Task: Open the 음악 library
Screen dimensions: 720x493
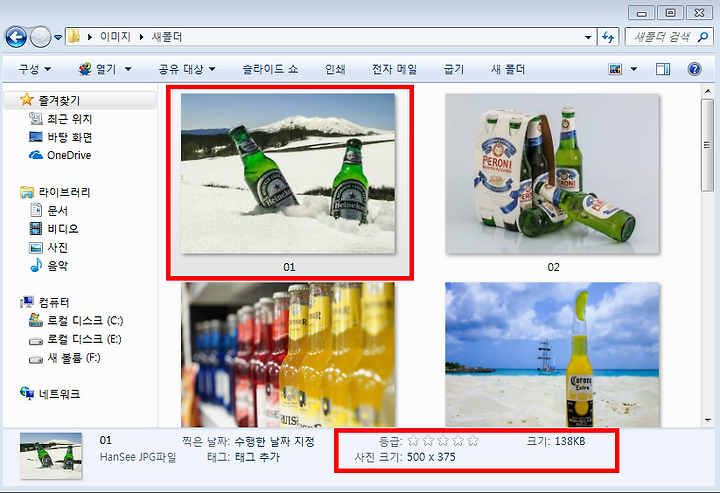Action: coord(58,266)
